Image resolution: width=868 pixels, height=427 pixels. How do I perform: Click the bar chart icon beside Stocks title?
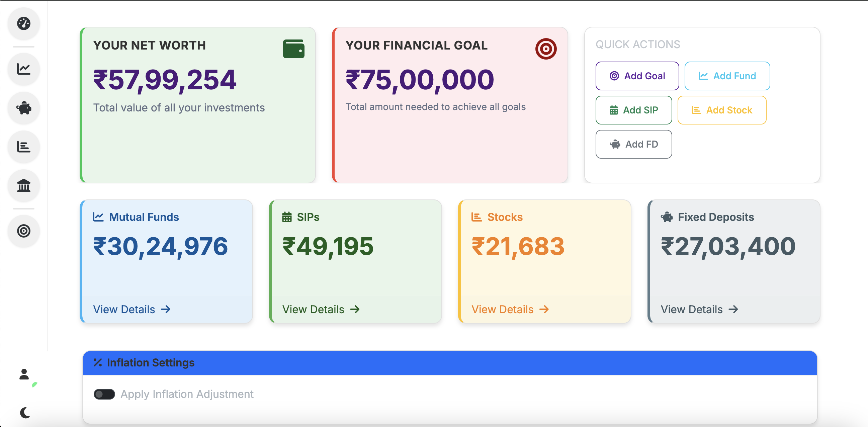pos(476,217)
